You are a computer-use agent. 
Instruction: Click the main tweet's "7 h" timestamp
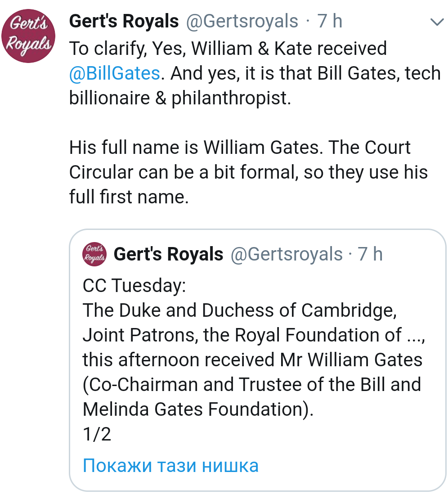[x=330, y=21]
